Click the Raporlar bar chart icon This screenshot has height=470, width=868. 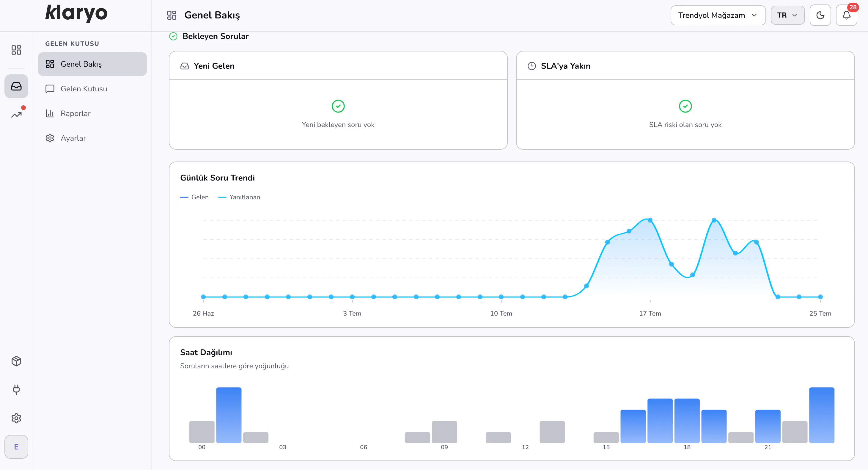pos(50,113)
